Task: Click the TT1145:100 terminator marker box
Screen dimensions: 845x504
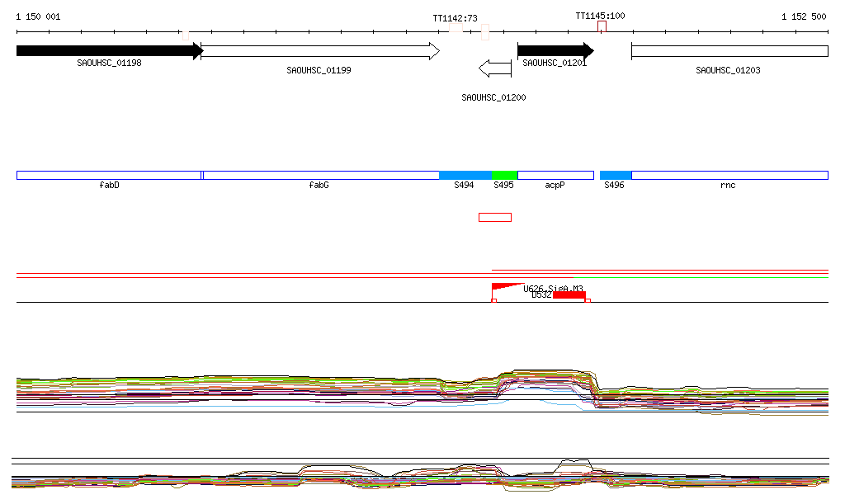Action: coord(602,26)
